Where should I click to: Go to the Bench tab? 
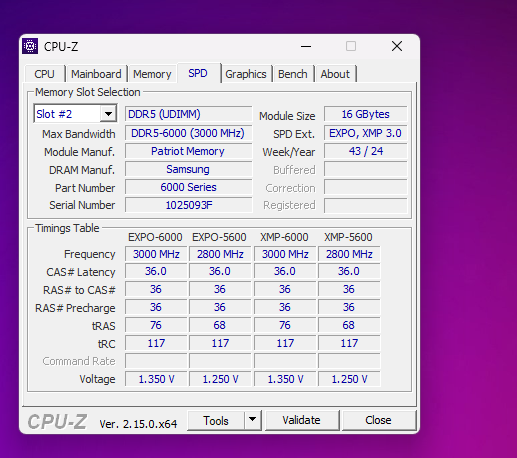click(x=293, y=74)
